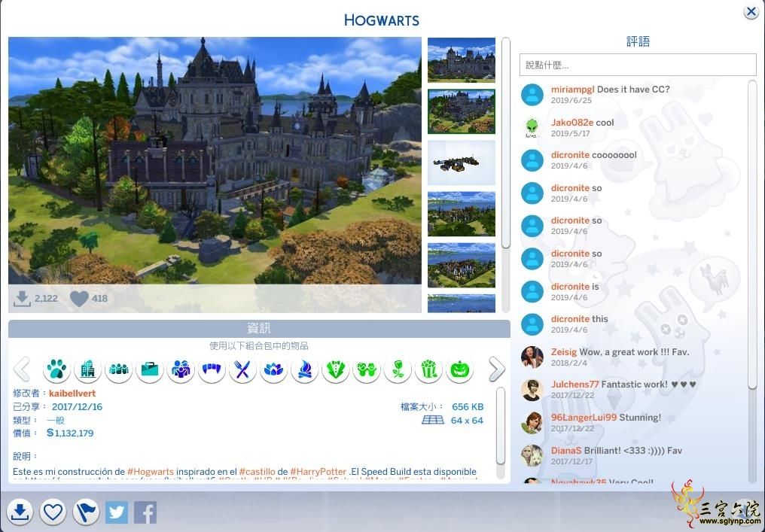Select the highlighted second aerial thumbnail
Viewport: 765px width, 532px height.
[462, 111]
